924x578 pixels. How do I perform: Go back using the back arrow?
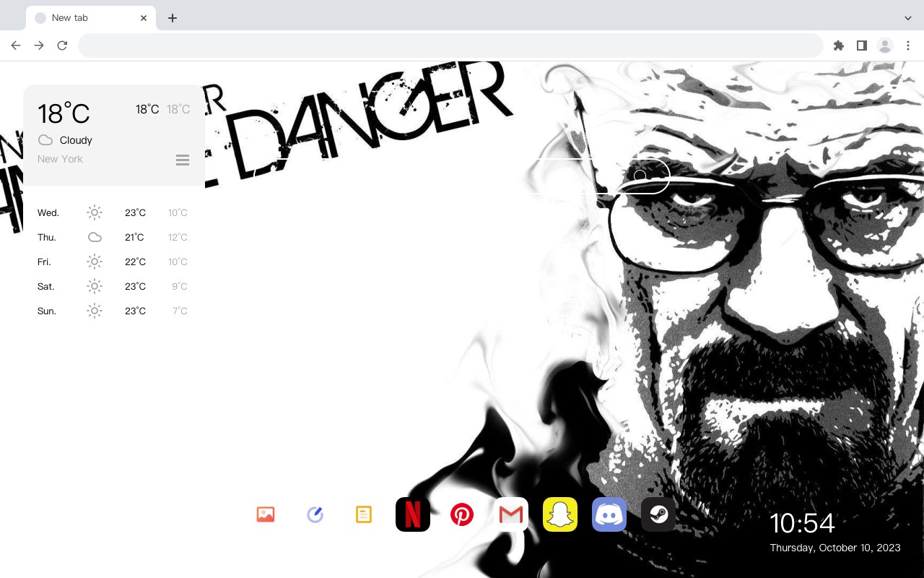[16, 46]
